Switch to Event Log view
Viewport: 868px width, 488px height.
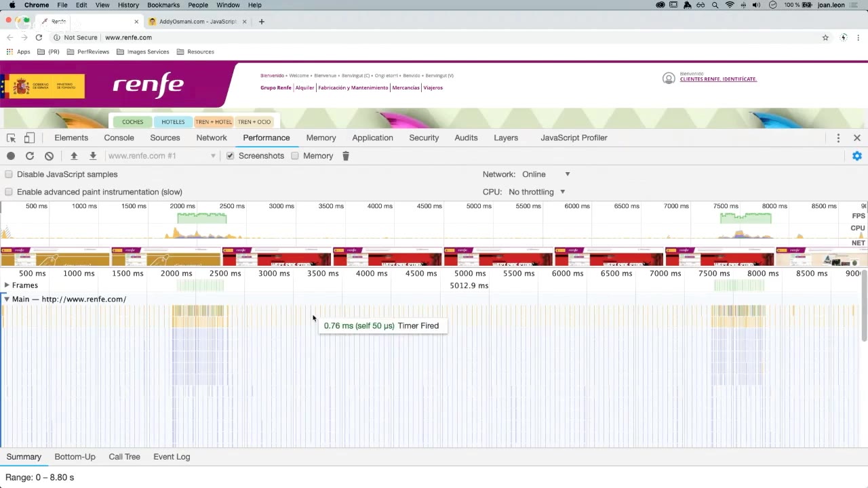(172, 457)
